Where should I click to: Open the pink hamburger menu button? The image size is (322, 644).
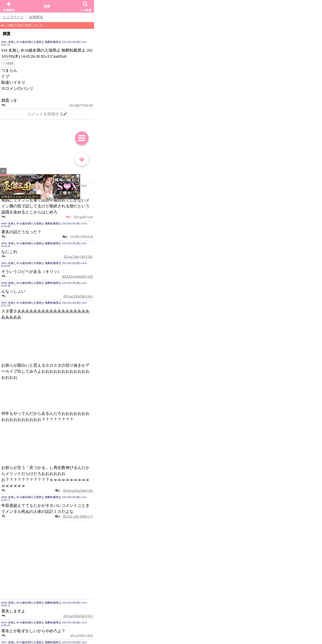[82, 138]
